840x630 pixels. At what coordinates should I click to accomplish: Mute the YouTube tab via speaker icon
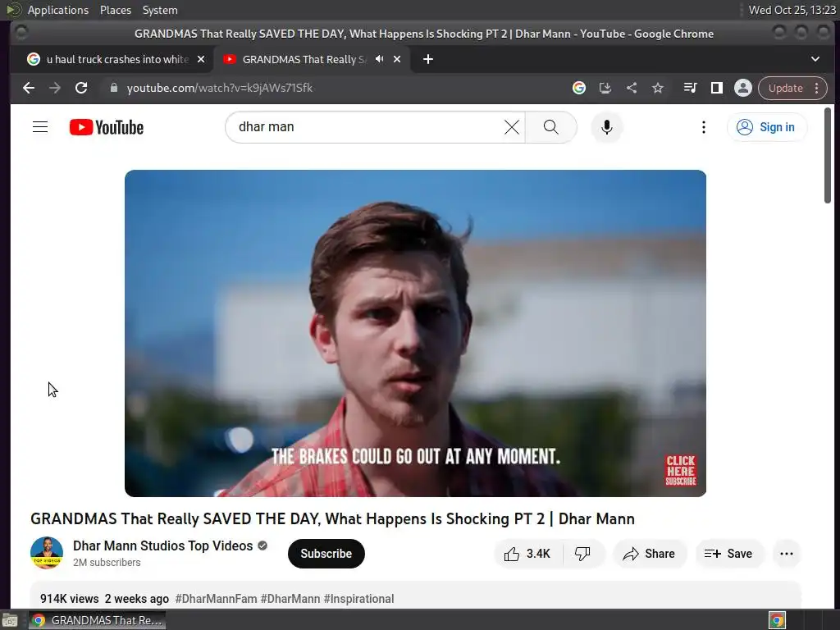pyautogui.click(x=379, y=59)
